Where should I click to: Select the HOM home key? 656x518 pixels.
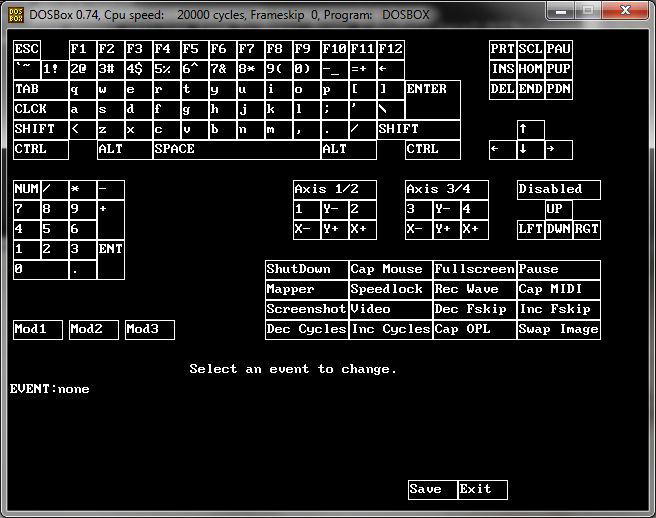531,69
